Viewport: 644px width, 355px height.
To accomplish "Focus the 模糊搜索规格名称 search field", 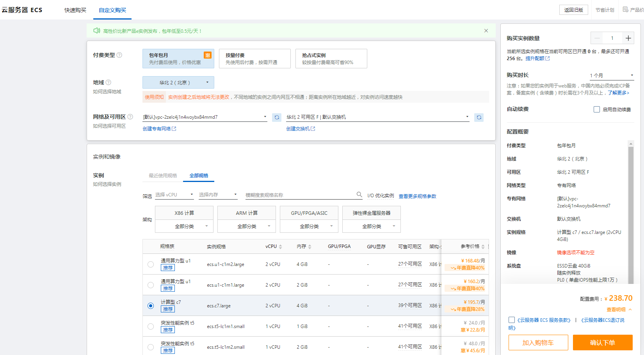I will [300, 195].
